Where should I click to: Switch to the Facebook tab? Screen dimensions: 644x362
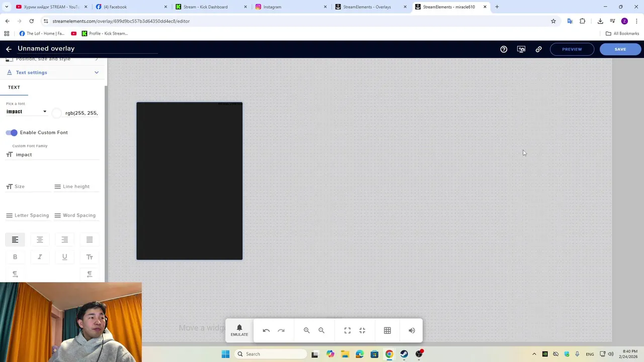click(x=130, y=7)
